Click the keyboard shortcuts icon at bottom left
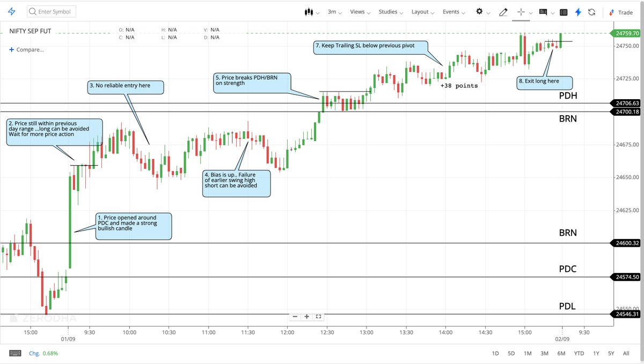 coord(16,353)
